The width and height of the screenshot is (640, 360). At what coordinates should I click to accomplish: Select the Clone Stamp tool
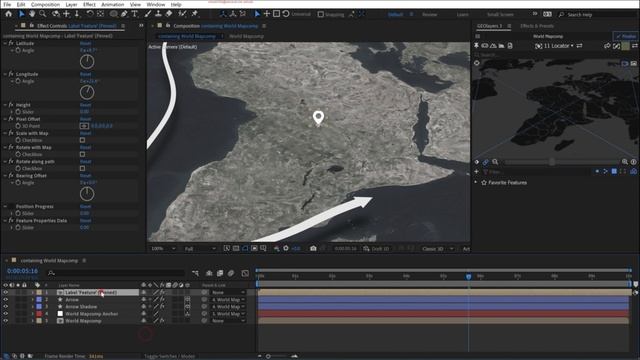click(x=158, y=14)
